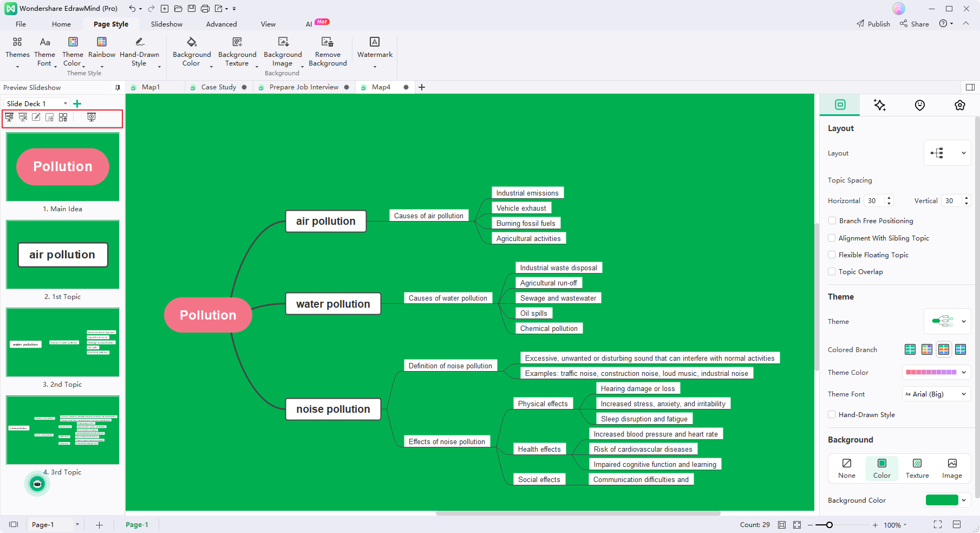Enable Hand-Drawn Style in the side panel

(832, 414)
